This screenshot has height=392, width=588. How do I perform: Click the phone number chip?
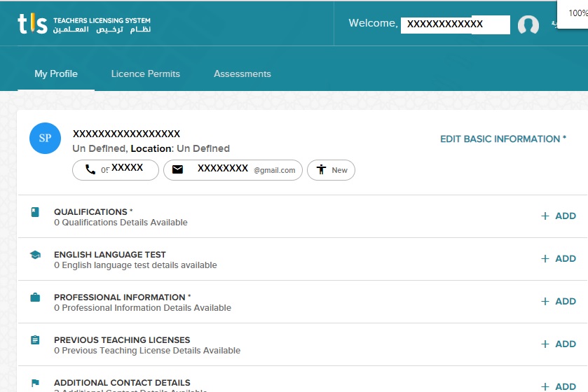click(116, 170)
